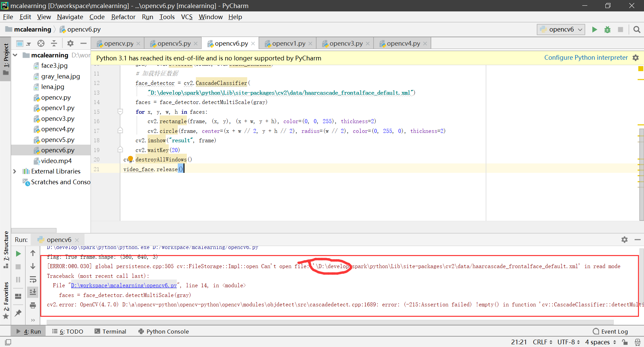Open opencv6.py from the traceback link
Screen dimensions: 644x347
(123, 285)
